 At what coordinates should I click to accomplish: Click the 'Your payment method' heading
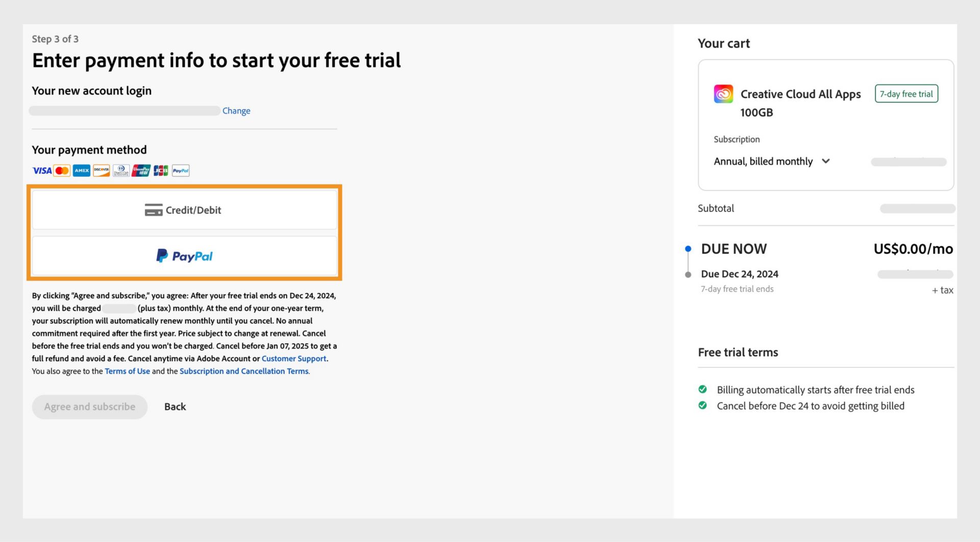89,150
